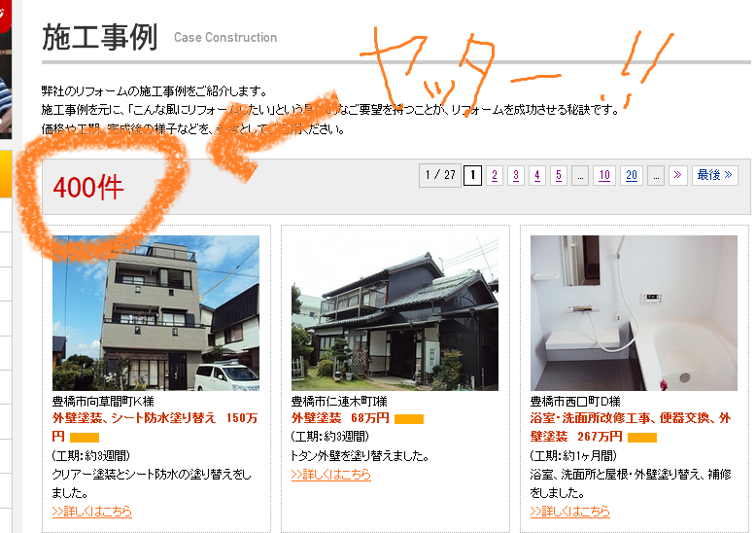The image size is (756, 533).
Task: Open the 向草間町K様 building photo
Action: 155,313
